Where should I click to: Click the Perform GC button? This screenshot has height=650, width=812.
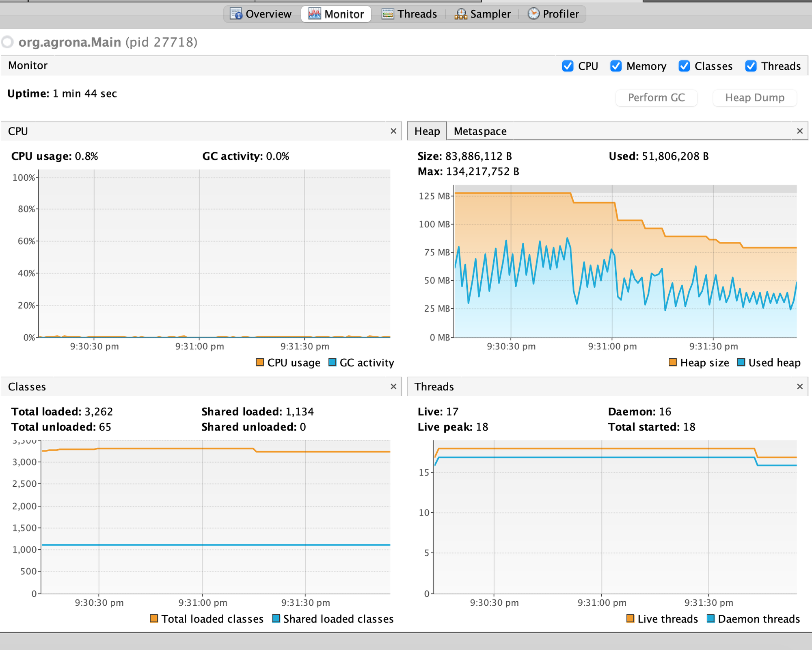click(656, 97)
